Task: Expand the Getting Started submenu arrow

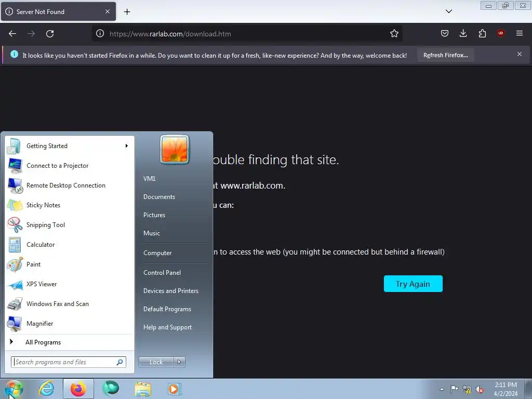Action: click(x=127, y=146)
